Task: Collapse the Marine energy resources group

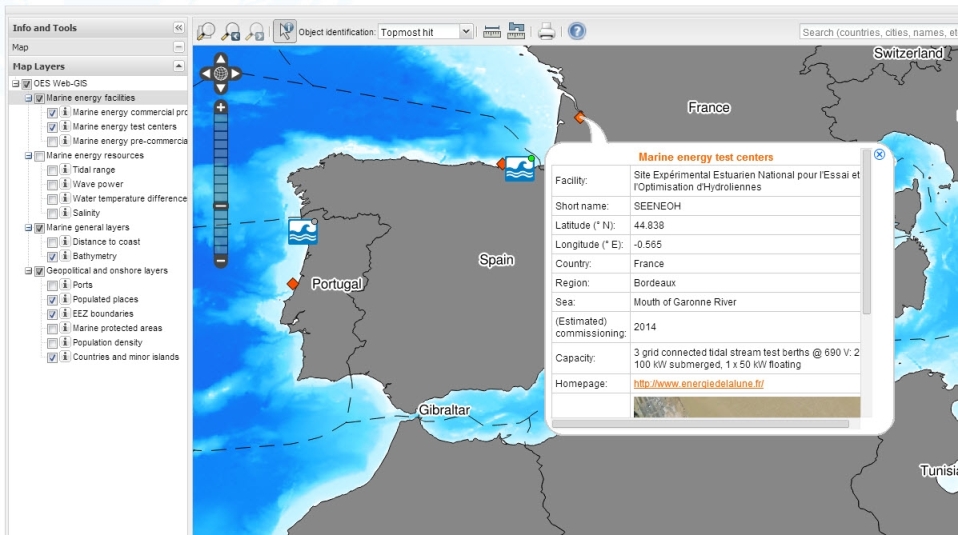Action: 28,156
